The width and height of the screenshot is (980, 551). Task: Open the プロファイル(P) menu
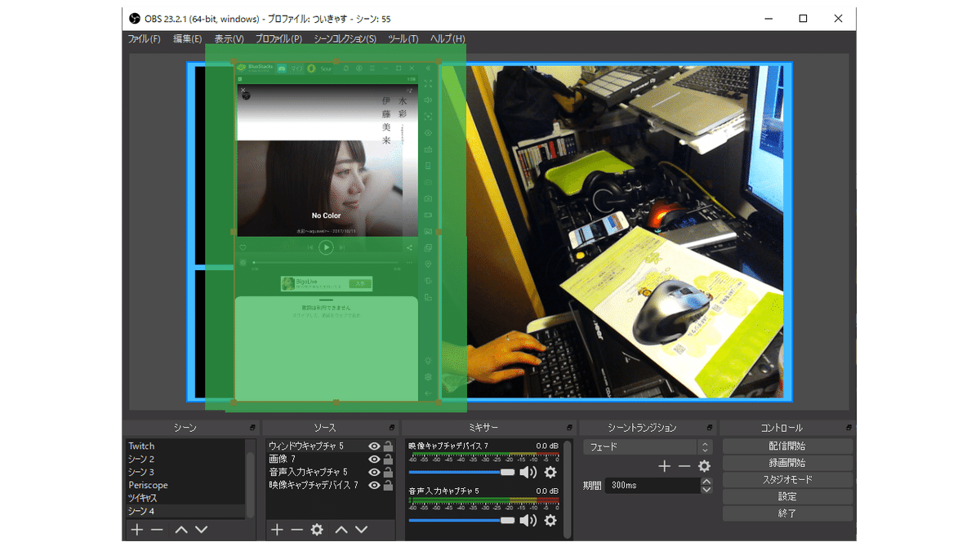278,38
